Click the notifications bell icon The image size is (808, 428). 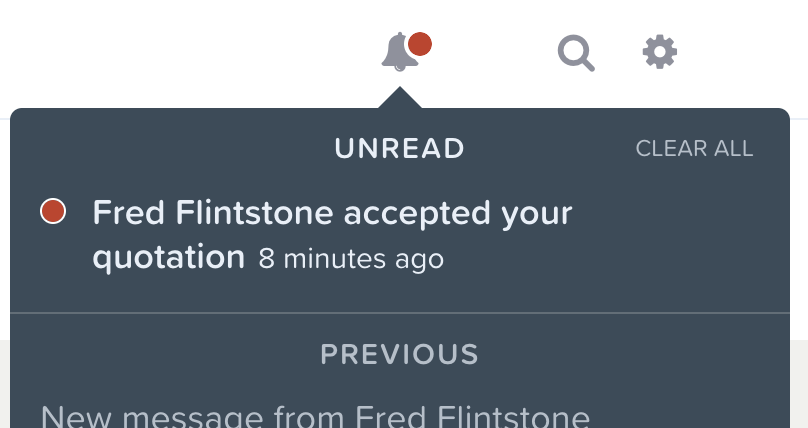pyautogui.click(x=399, y=52)
